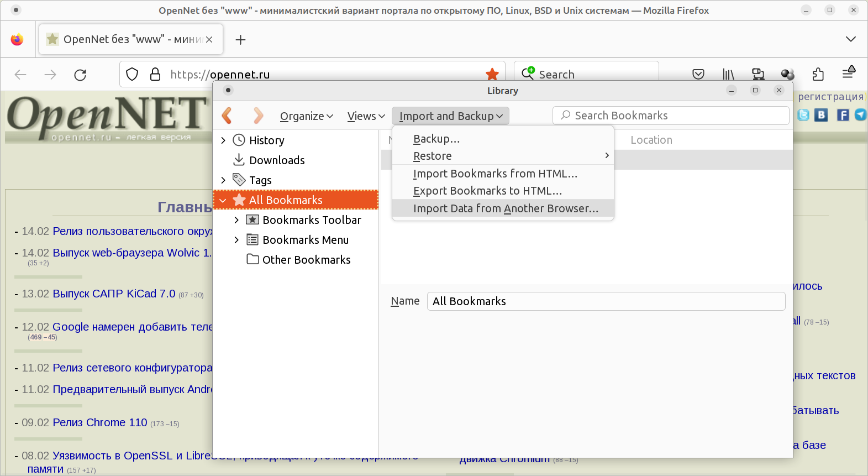Open the Firefox account icon
This screenshot has width=868, height=476.
tap(787, 74)
